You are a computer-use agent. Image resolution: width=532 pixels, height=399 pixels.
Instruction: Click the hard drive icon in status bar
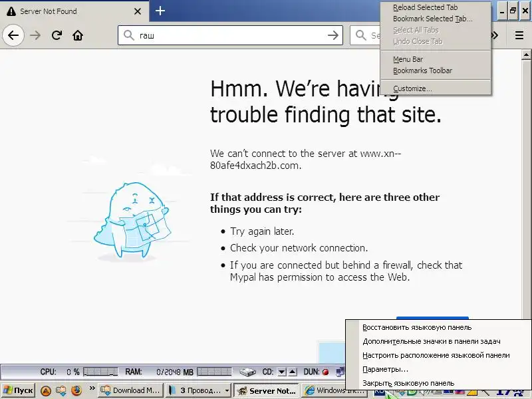247,372
